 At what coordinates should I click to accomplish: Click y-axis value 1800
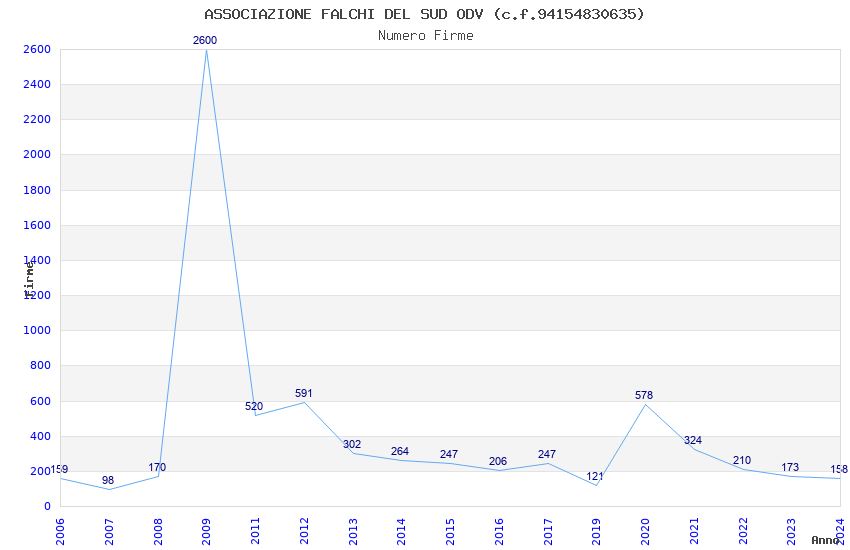point(37,190)
